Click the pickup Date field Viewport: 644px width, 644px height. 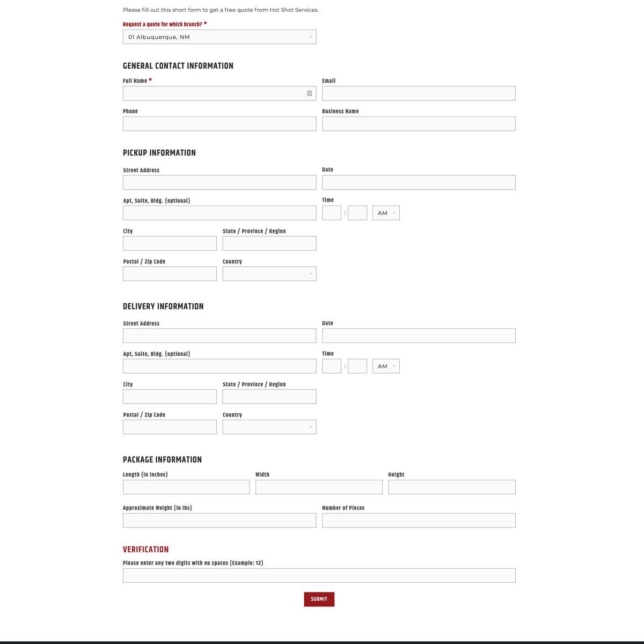418,182
